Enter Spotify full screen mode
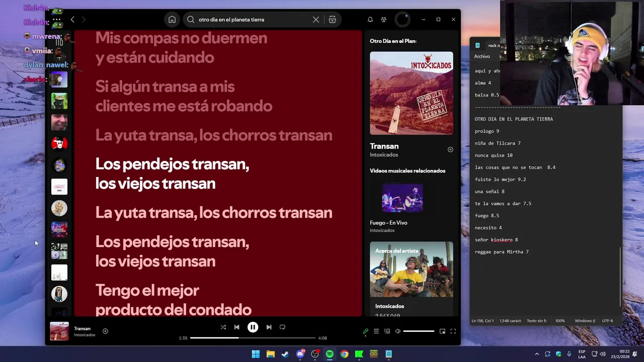The height and width of the screenshot is (362, 644). pyautogui.click(x=453, y=331)
